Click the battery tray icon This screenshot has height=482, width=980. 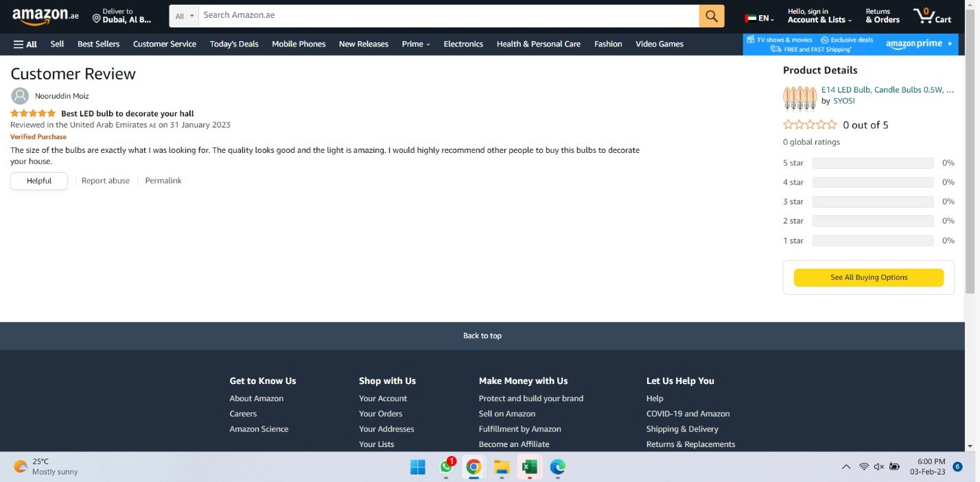coord(894,467)
